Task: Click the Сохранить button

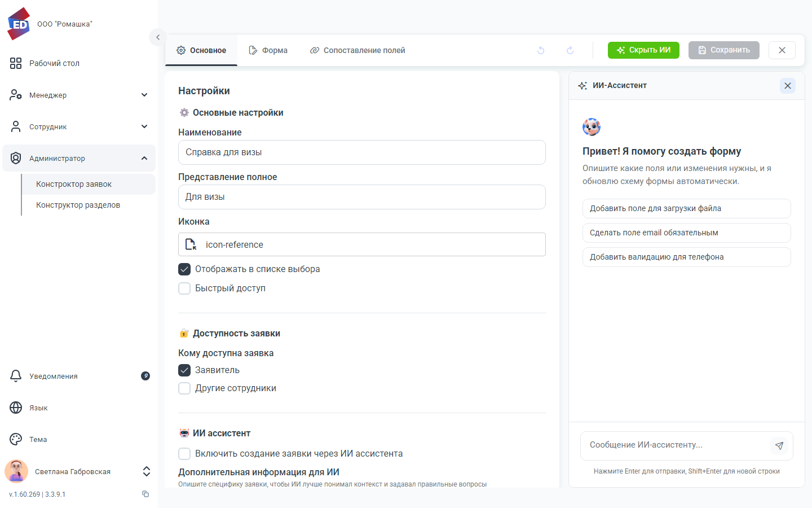Action: [x=724, y=50]
